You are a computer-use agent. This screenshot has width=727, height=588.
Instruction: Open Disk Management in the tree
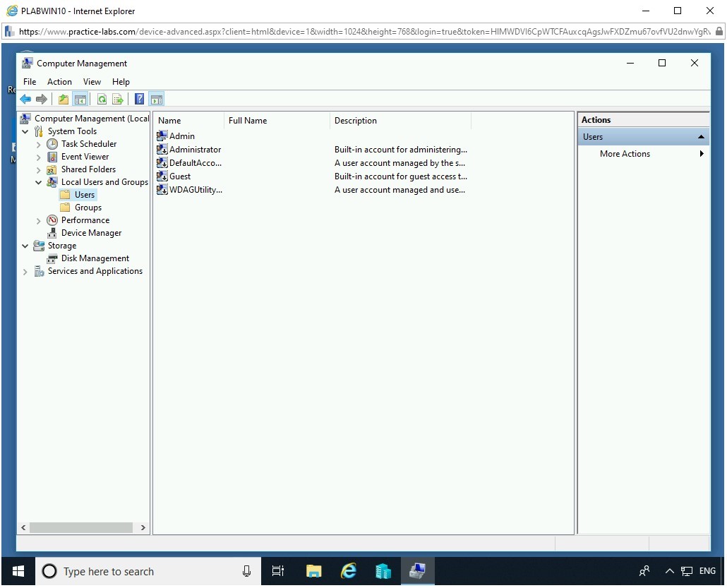coord(95,258)
